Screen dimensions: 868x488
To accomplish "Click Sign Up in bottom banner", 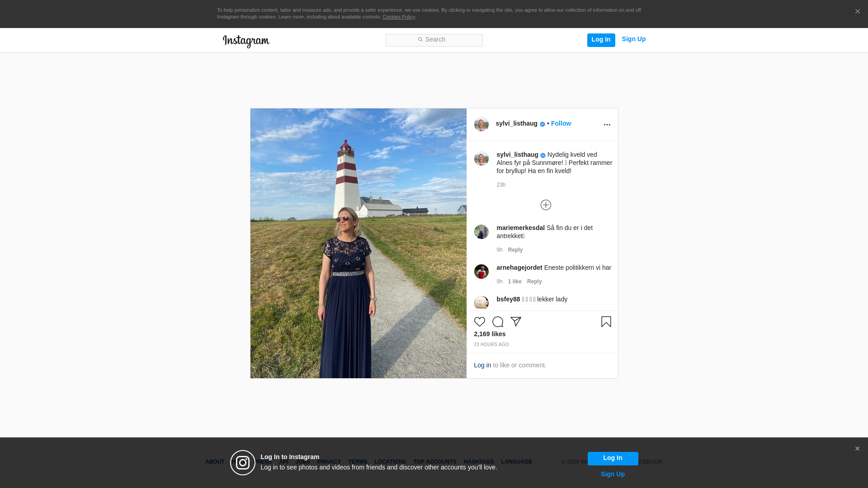I will (613, 474).
